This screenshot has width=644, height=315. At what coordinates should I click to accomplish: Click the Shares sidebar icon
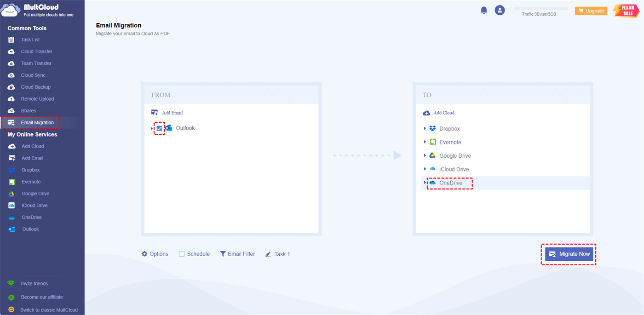[x=11, y=111]
